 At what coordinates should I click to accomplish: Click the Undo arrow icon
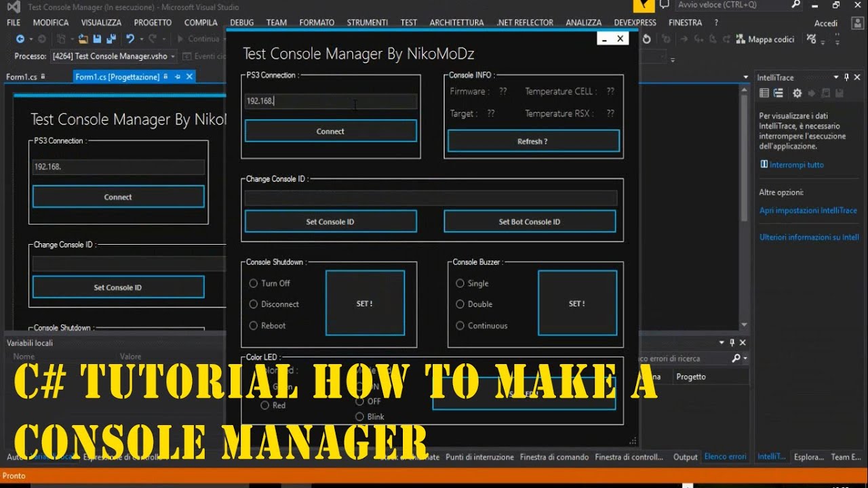click(x=130, y=39)
